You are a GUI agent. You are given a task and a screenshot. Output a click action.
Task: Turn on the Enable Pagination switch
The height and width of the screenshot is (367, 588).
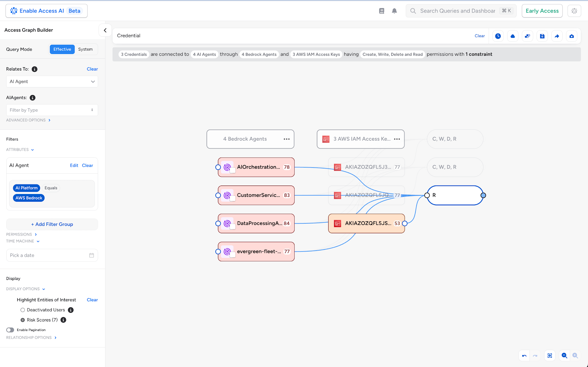(10, 330)
